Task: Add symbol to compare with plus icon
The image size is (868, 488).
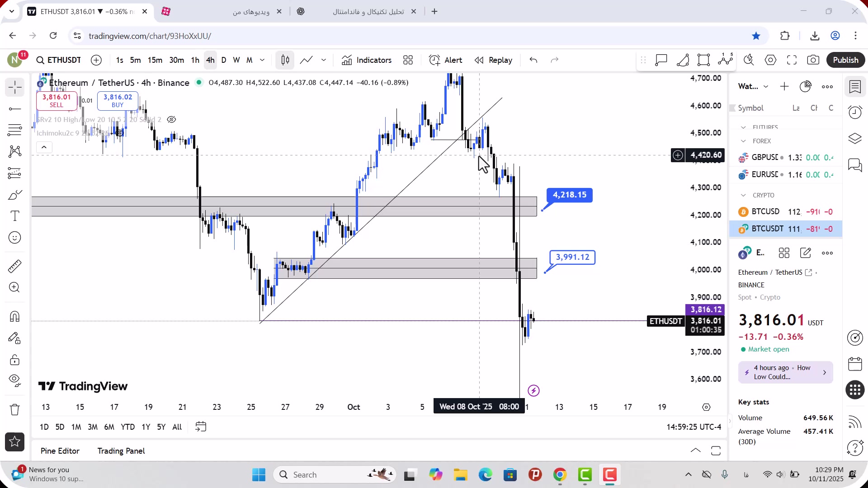Action: click(96, 60)
